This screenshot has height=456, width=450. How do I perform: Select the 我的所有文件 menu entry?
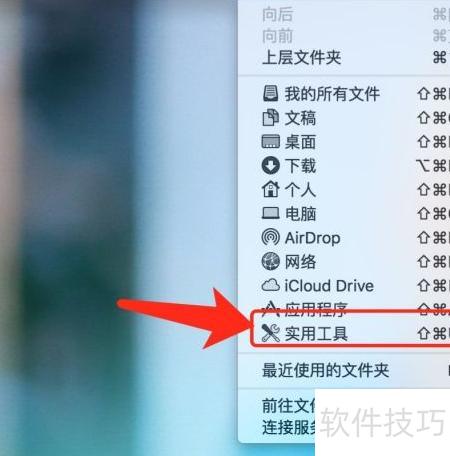point(344,93)
